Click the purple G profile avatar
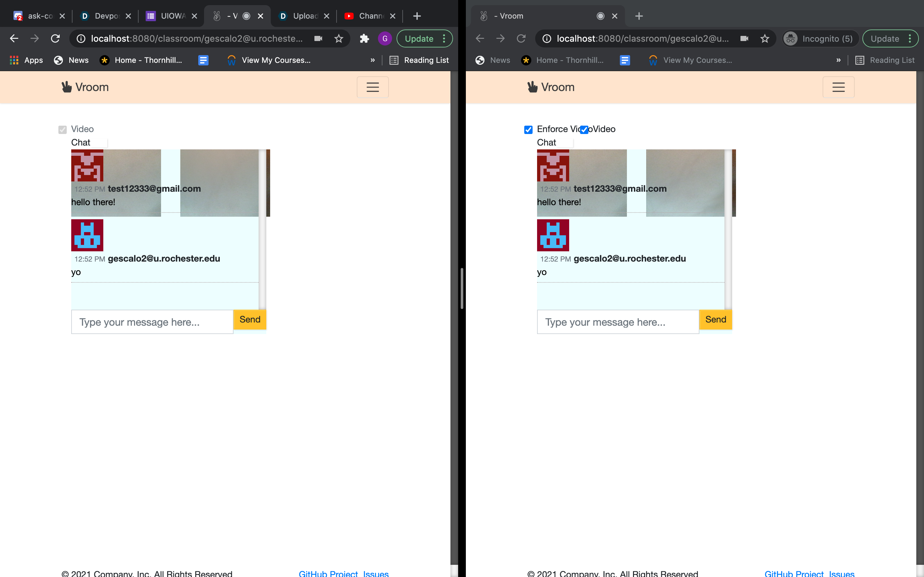 [x=384, y=38]
